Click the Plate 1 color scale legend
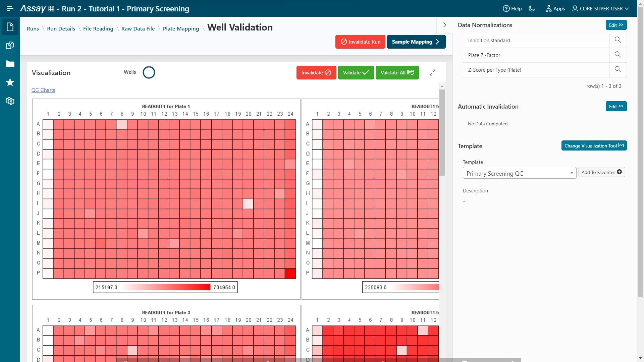The image size is (644, 362). (165, 287)
